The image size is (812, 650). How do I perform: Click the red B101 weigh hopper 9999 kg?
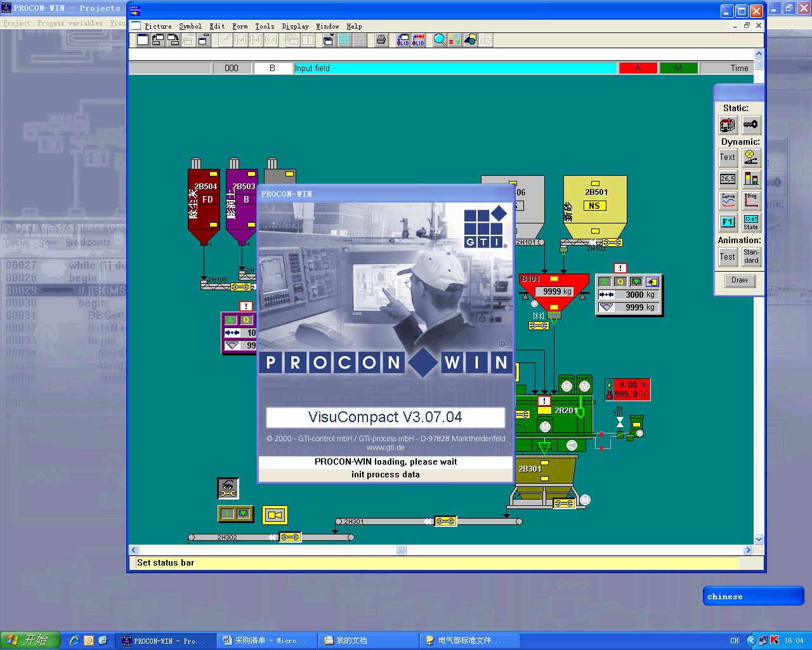(554, 291)
